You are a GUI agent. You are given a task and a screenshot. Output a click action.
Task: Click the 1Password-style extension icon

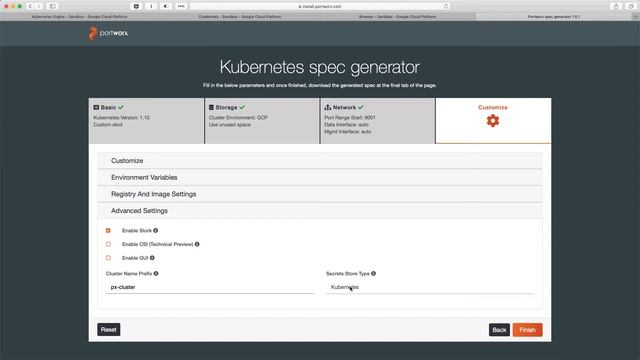pyautogui.click(x=151, y=6)
